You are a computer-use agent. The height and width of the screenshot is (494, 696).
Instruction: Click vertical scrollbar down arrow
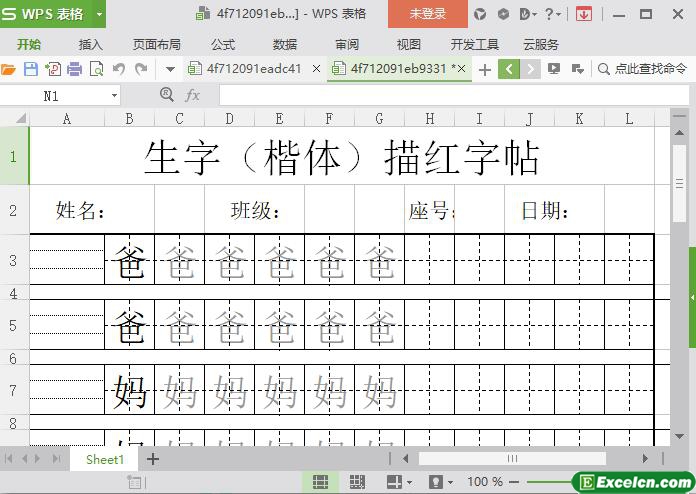(x=679, y=436)
